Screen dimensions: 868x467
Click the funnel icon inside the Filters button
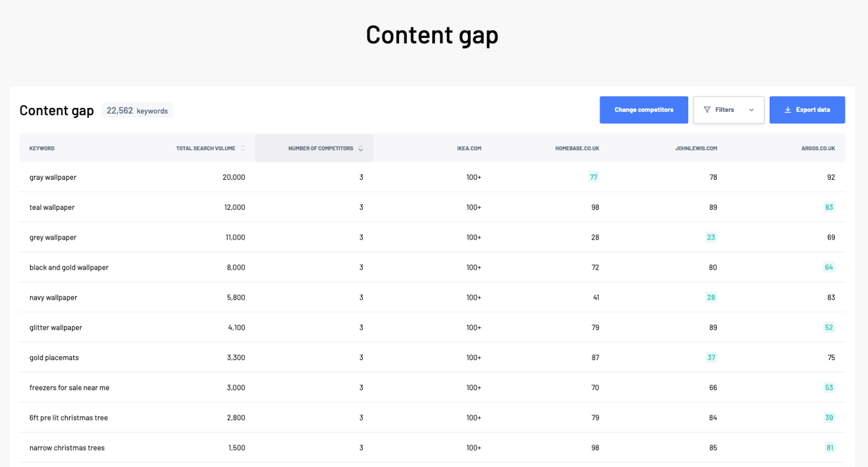point(708,110)
